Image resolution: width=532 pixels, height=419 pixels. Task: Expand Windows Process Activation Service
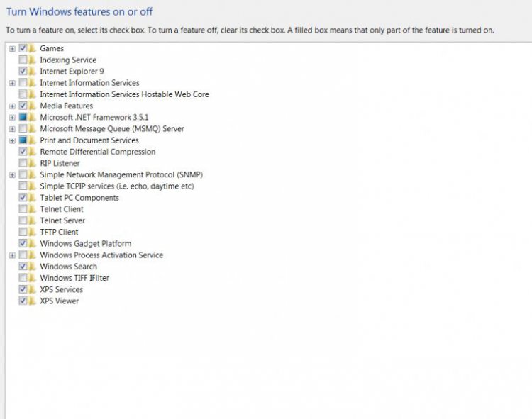[x=12, y=255]
